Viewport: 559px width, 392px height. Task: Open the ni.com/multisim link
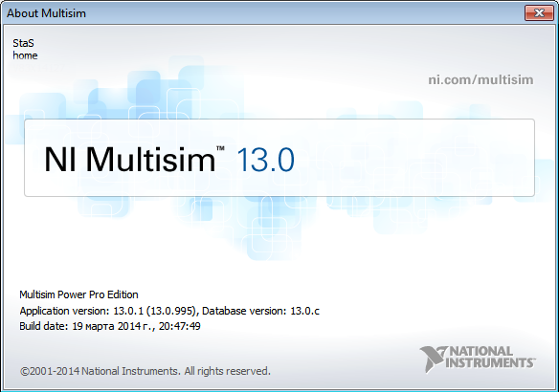click(x=481, y=79)
